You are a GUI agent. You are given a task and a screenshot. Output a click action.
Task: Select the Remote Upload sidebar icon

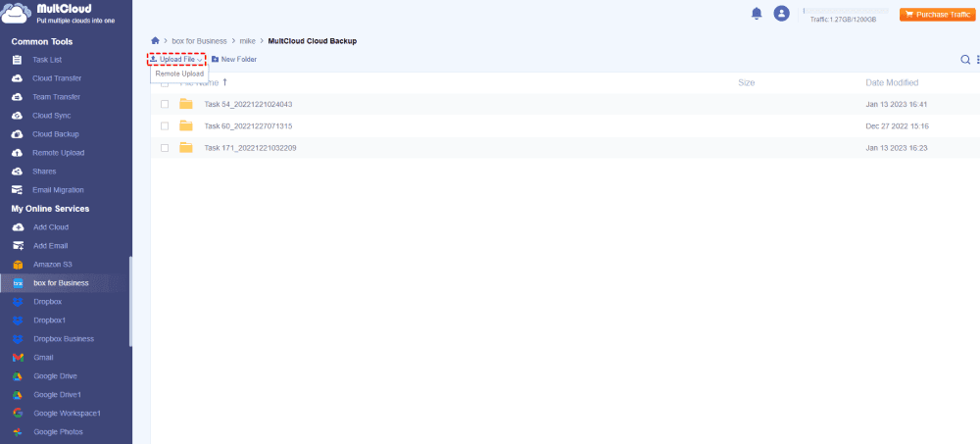tap(18, 153)
